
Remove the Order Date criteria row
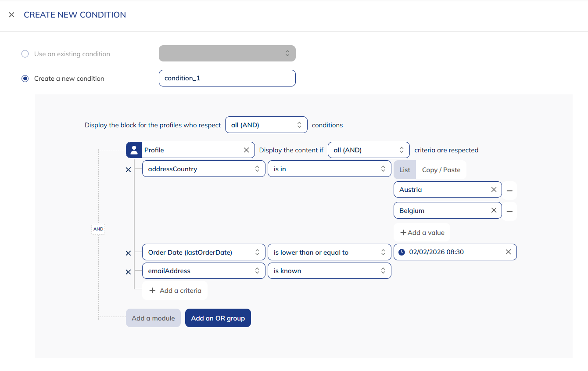[x=128, y=253]
